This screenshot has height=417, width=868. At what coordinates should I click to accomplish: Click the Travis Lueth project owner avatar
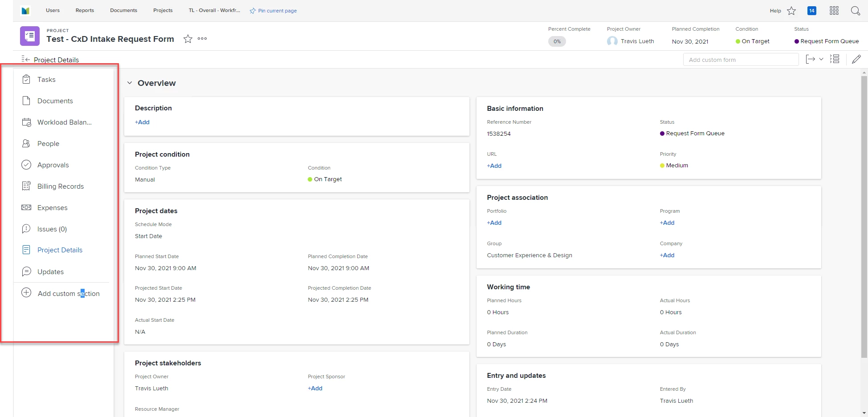(612, 41)
